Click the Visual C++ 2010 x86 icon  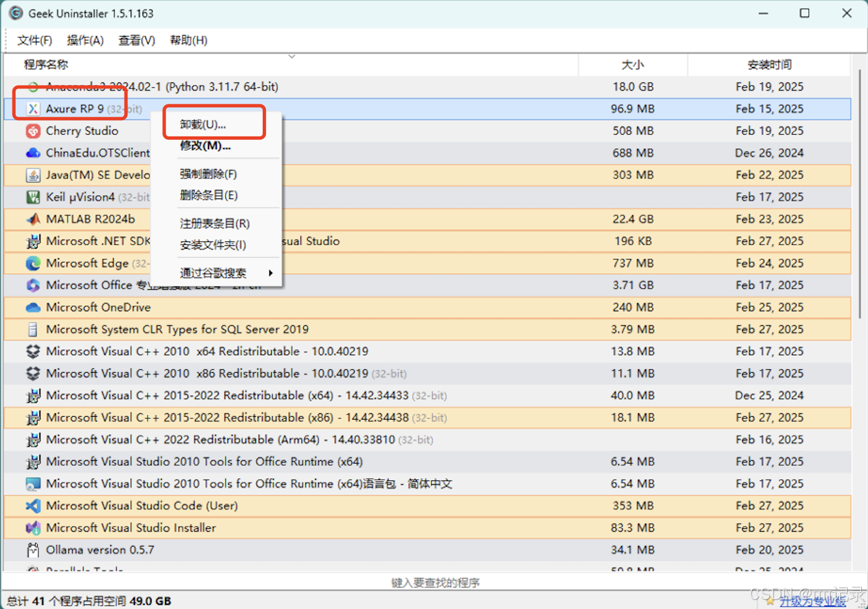[33, 373]
